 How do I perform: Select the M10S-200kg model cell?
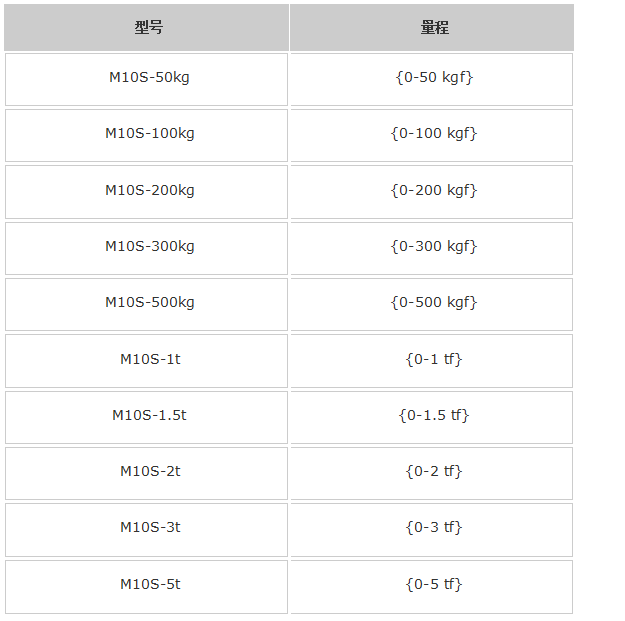pos(148,190)
